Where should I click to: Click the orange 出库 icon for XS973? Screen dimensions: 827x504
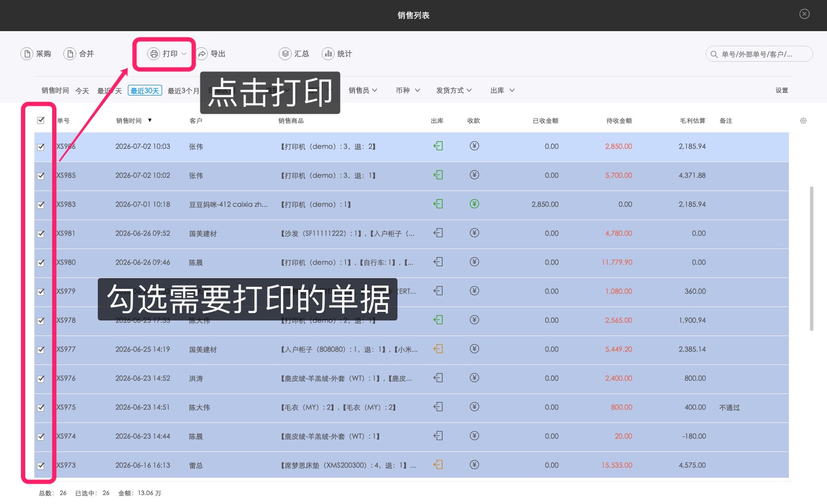pyautogui.click(x=438, y=465)
